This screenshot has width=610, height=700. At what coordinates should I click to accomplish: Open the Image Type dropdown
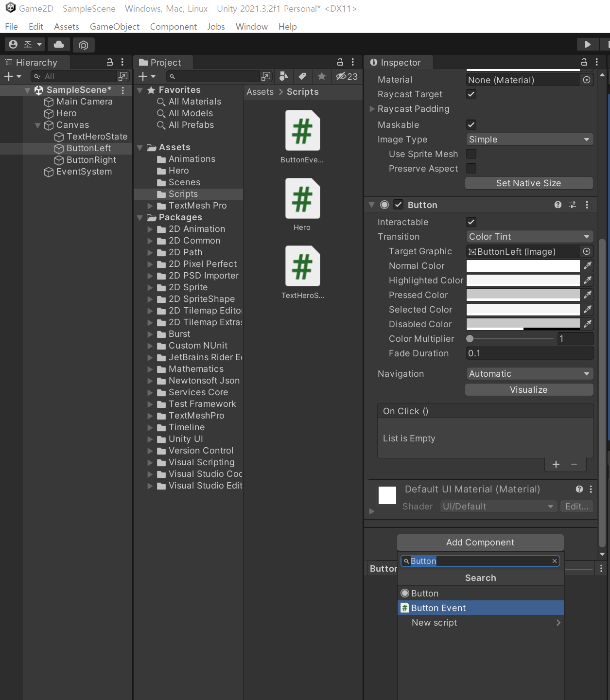529,140
